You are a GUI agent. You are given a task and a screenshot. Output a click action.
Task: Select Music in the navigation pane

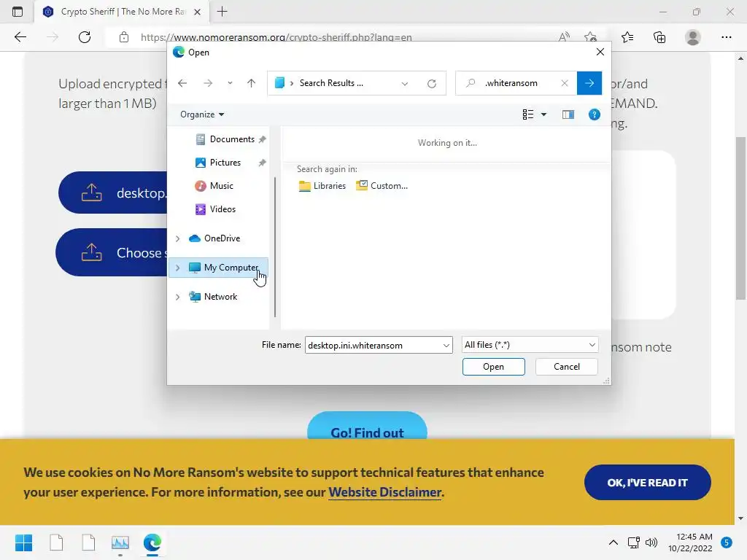pos(221,186)
